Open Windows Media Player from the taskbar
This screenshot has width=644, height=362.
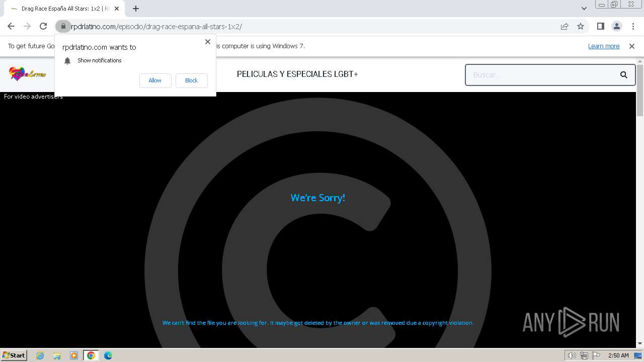[74, 355]
